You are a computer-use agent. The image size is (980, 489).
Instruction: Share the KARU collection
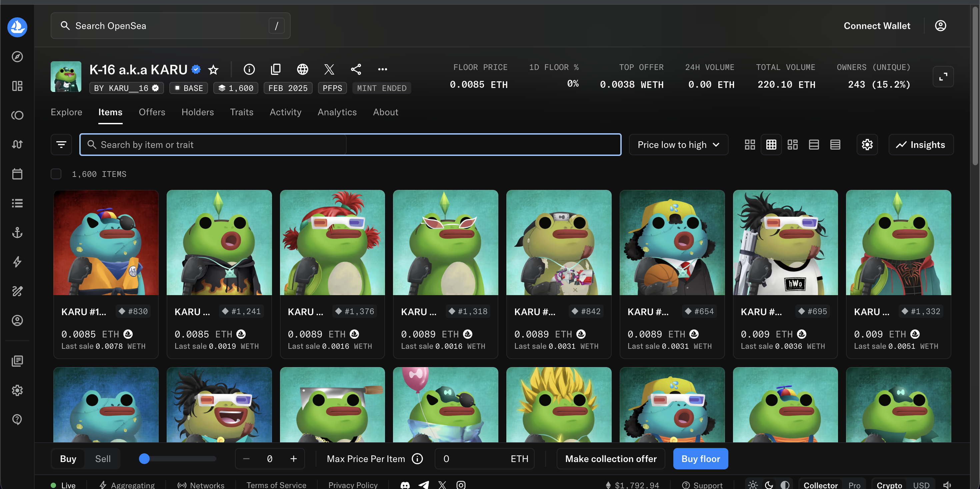click(x=356, y=69)
